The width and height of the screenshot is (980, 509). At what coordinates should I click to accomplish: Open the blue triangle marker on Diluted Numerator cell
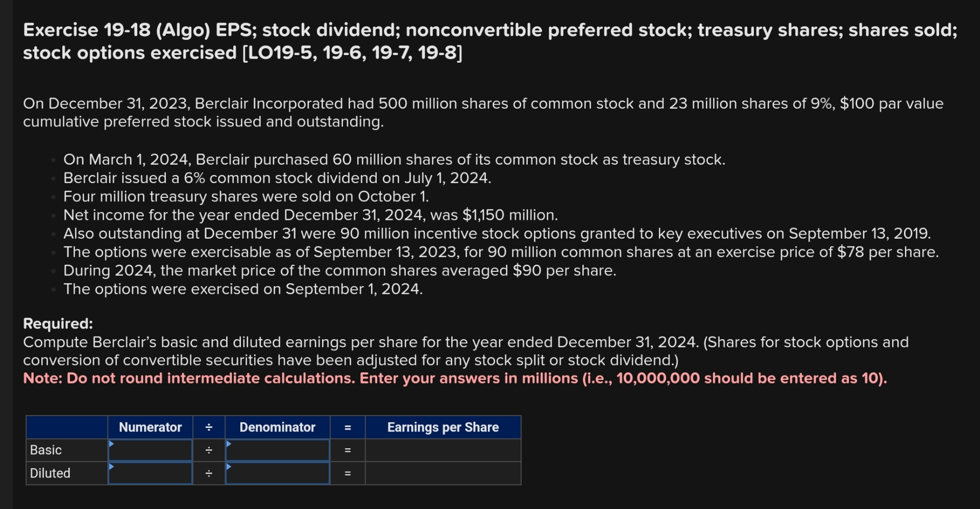(111, 466)
